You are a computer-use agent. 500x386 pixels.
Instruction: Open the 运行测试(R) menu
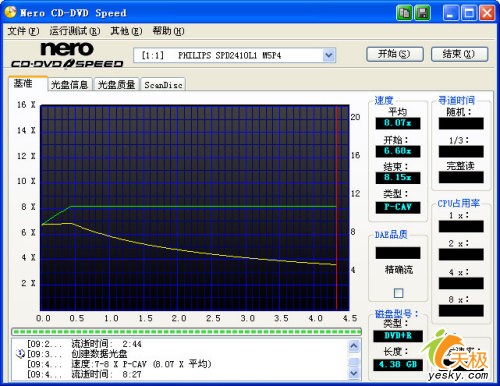tap(74, 31)
